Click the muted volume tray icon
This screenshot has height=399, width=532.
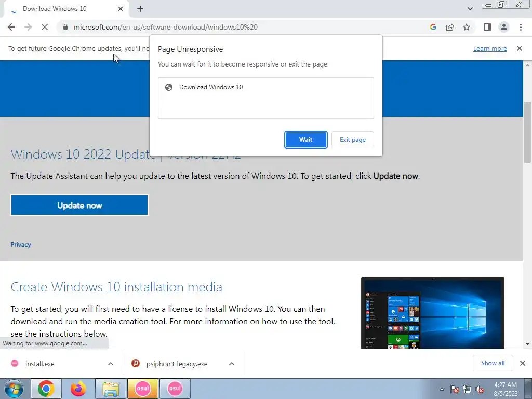tap(480, 390)
